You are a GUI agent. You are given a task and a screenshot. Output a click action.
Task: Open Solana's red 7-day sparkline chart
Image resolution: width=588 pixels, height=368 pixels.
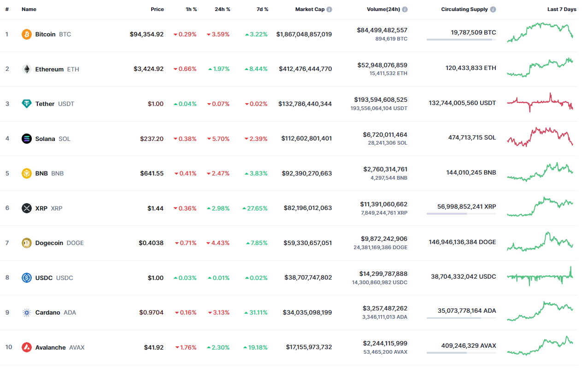[x=540, y=137]
